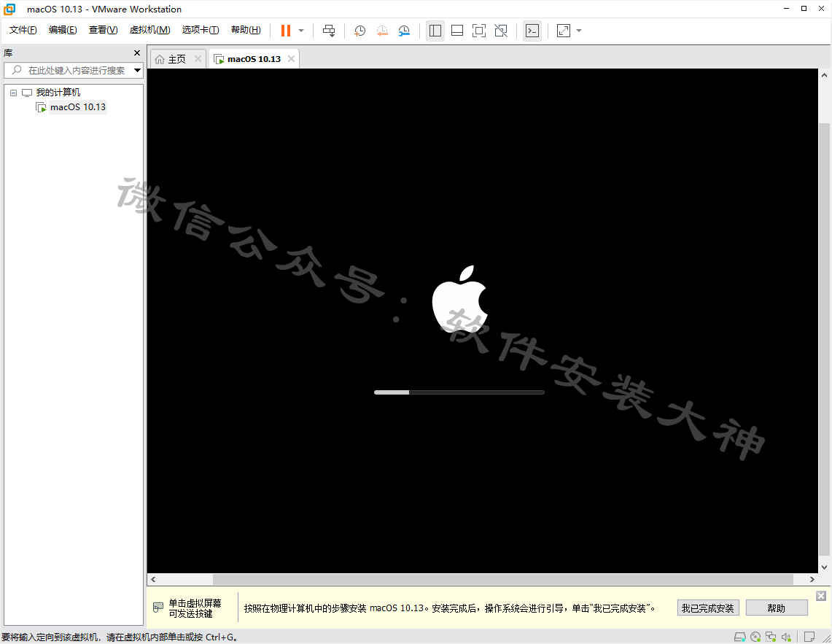Enter full screen mode

coord(478,31)
